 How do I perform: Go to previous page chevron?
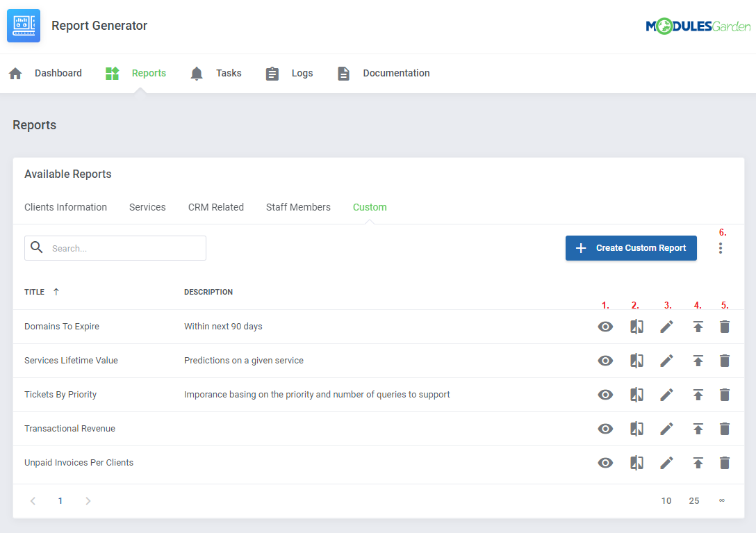pyautogui.click(x=33, y=501)
